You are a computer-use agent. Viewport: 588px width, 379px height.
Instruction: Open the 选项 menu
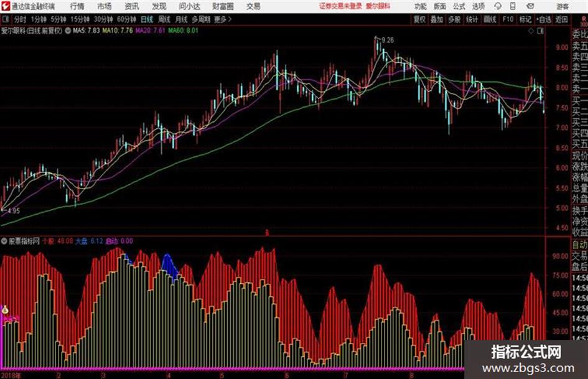[x=478, y=6]
